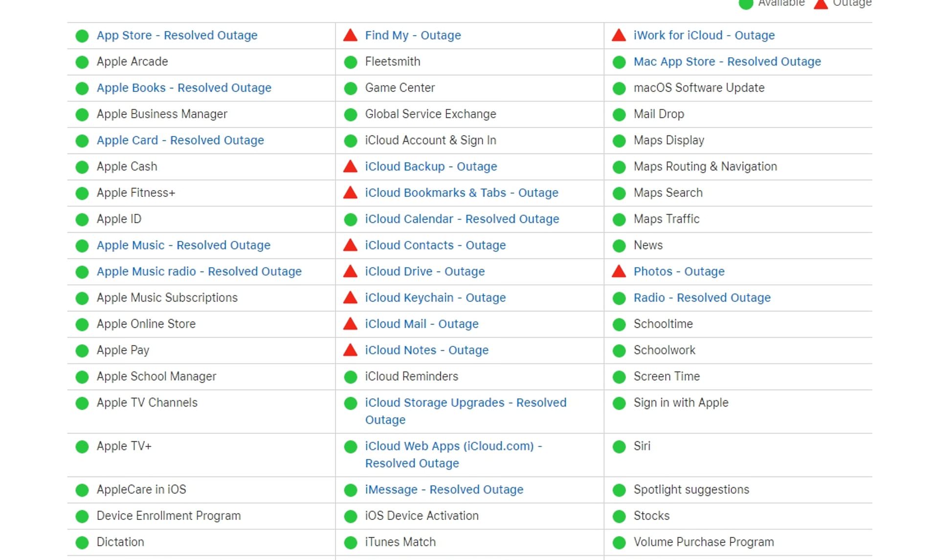This screenshot has height=560, width=933.
Task: Open iCloud Drive Outage details
Action: pos(425,271)
